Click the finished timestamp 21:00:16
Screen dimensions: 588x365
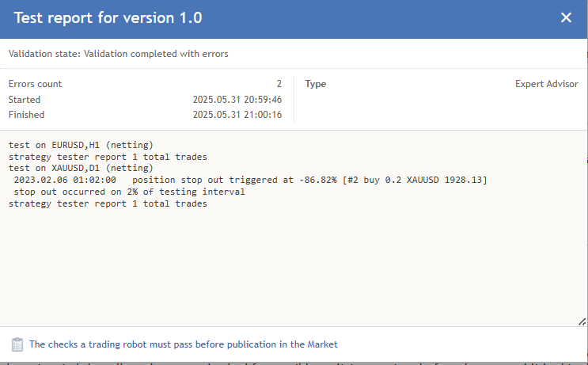click(x=237, y=115)
